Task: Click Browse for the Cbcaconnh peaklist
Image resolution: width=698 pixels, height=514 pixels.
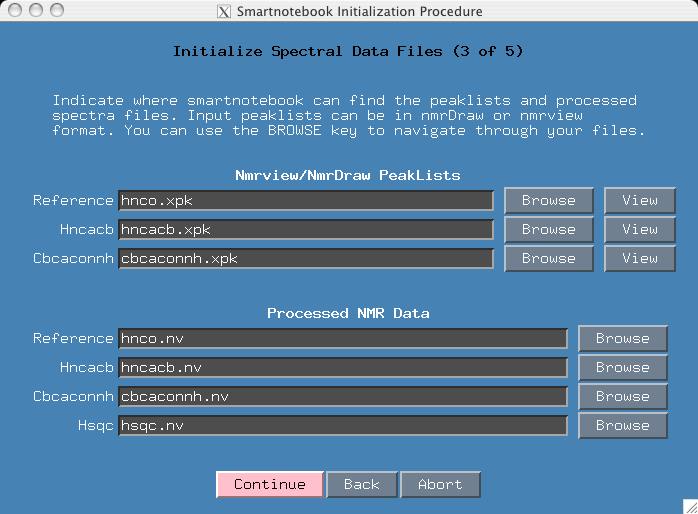Action: 548,258
